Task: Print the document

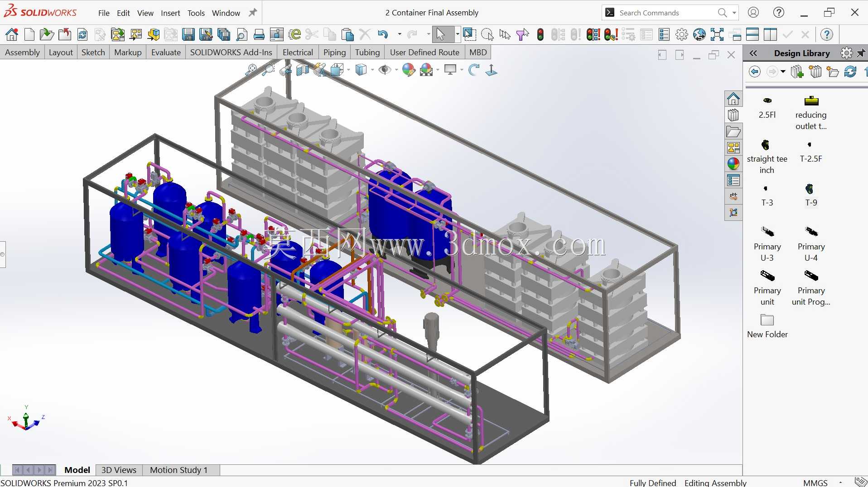Action: point(259,34)
